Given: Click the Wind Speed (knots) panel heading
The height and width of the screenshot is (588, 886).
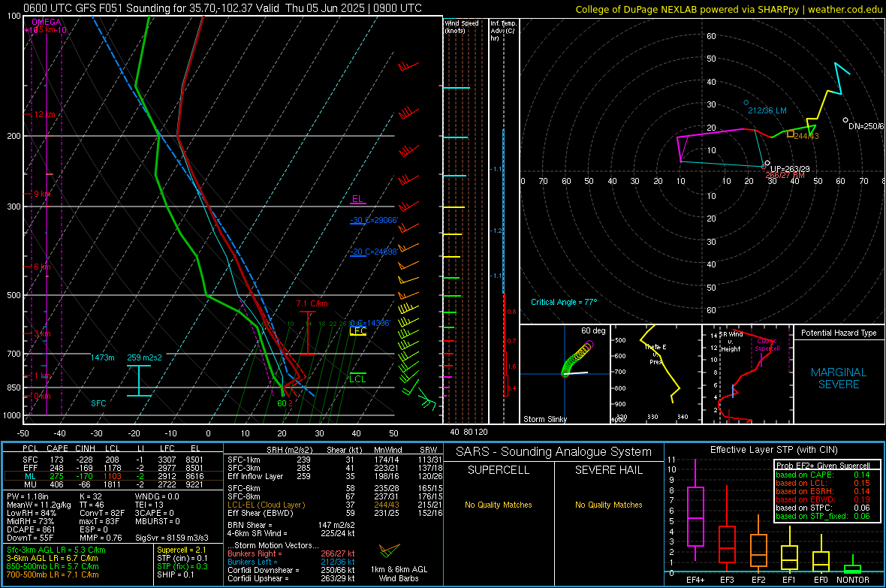Looking at the screenshot, I should pyautogui.click(x=461, y=26).
